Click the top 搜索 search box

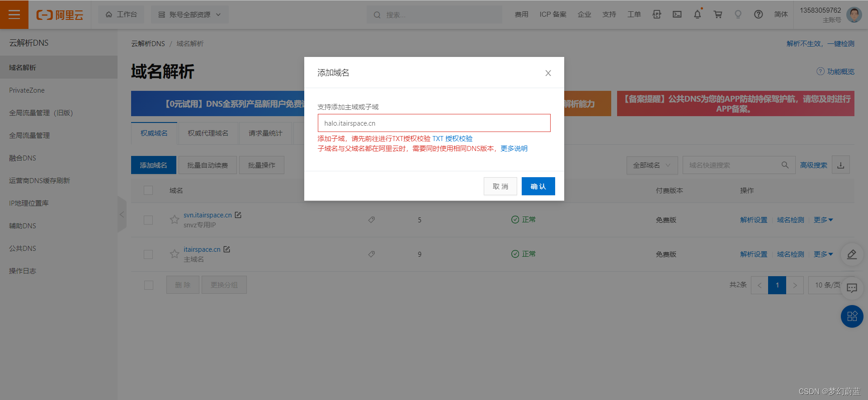434,14
